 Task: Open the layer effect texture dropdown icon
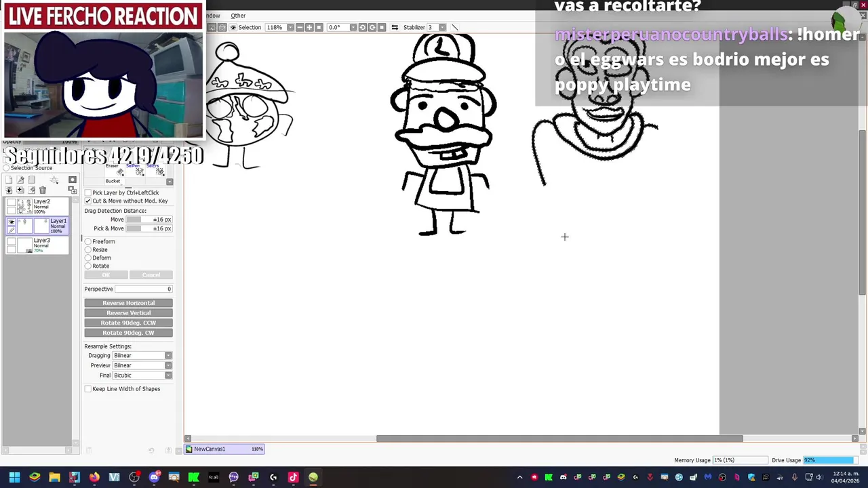[x=54, y=180]
